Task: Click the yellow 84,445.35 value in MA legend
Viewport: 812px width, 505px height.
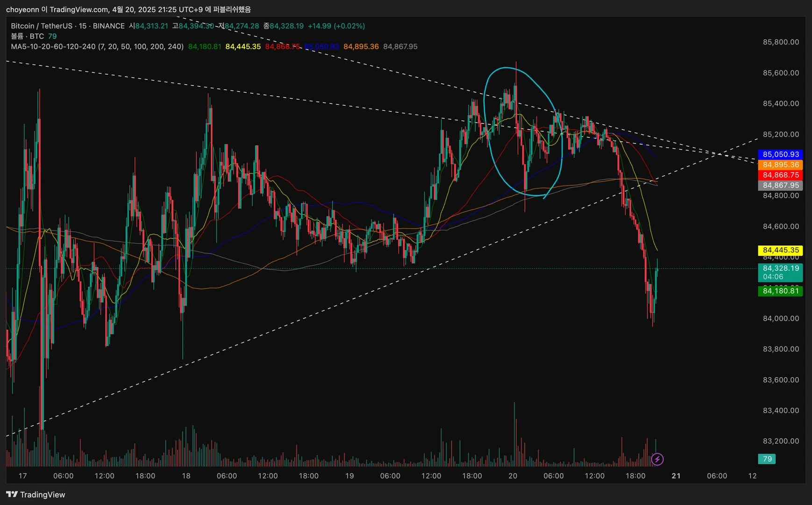Action: [x=243, y=46]
